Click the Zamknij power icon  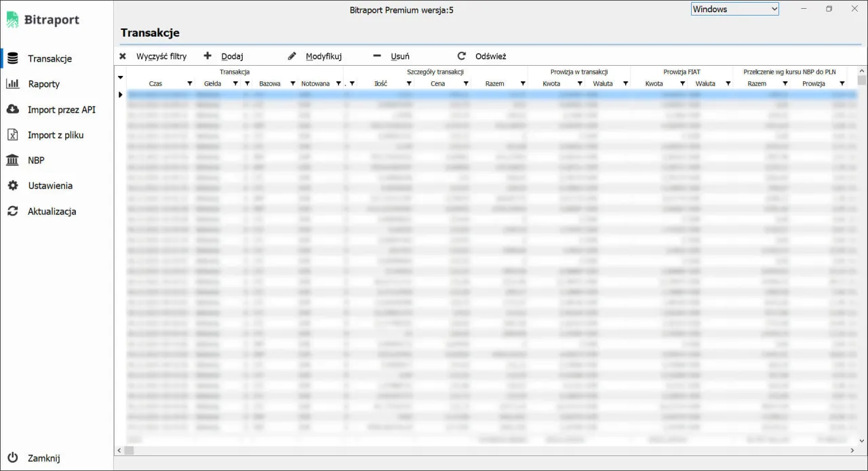(x=13, y=458)
